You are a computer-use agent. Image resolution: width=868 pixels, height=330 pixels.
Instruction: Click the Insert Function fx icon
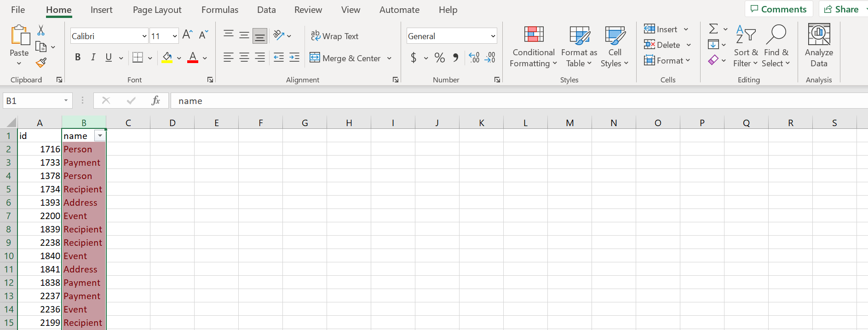[155, 100]
